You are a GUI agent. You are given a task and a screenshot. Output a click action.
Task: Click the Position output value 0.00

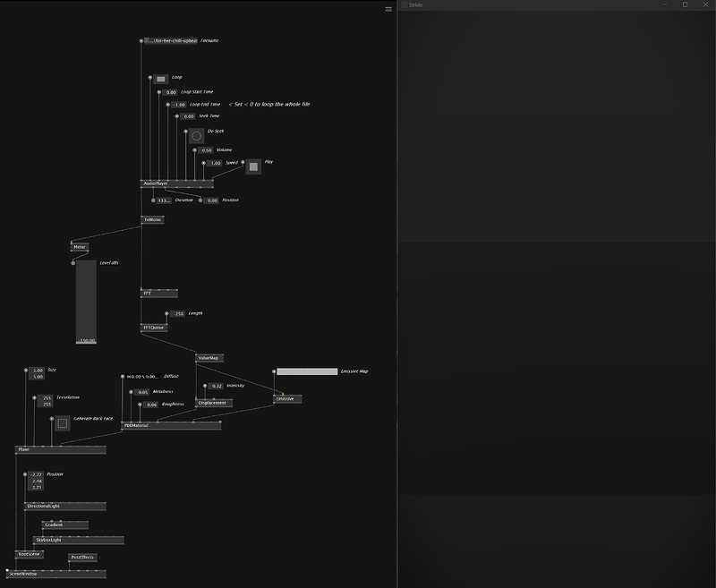pyautogui.click(x=211, y=200)
